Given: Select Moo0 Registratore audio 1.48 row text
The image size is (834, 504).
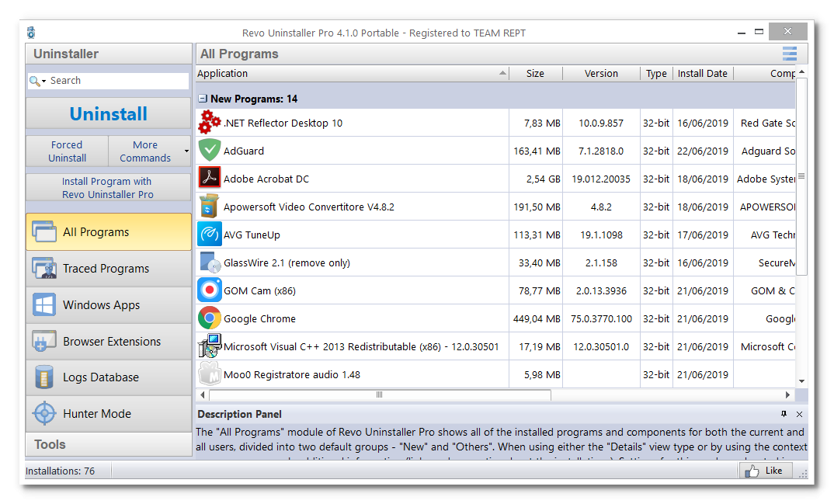Looking at the screenshot, I should [x=291, y=375].
